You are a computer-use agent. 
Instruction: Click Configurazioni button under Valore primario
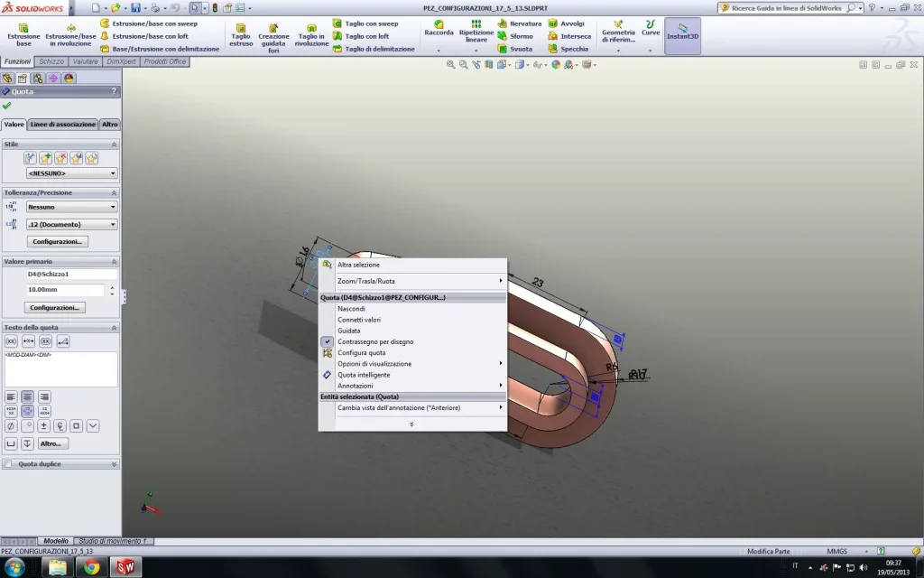(x=58, y=307)
